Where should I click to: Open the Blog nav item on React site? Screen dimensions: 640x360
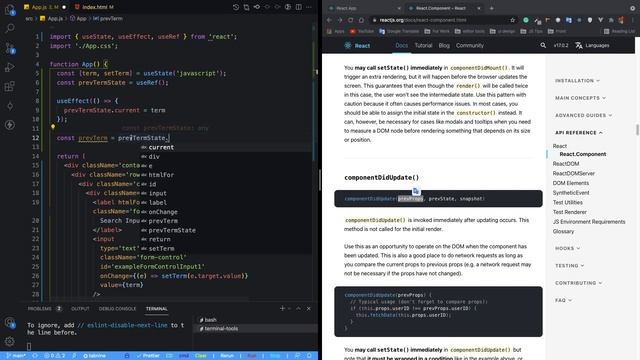[x=444, y=45]
